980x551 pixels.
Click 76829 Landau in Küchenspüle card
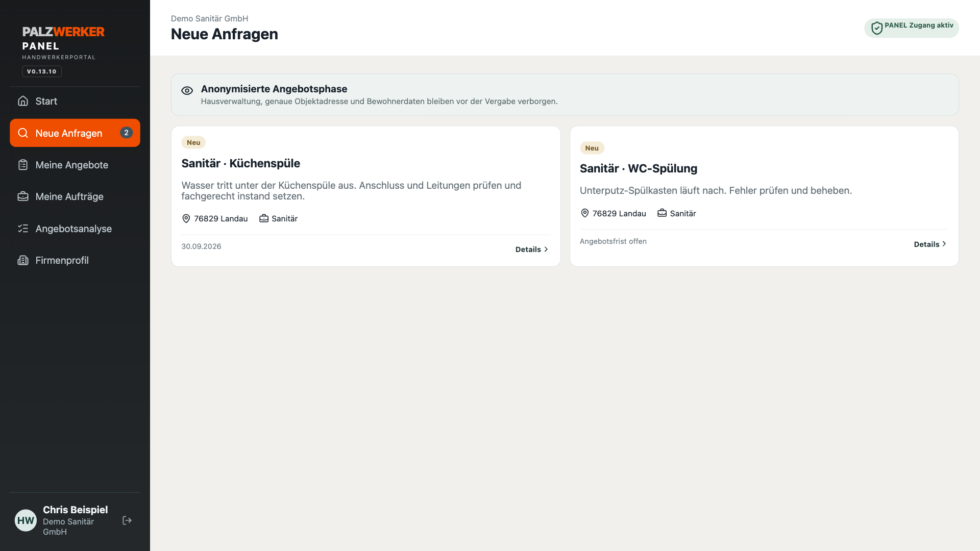tap(220, 218)
